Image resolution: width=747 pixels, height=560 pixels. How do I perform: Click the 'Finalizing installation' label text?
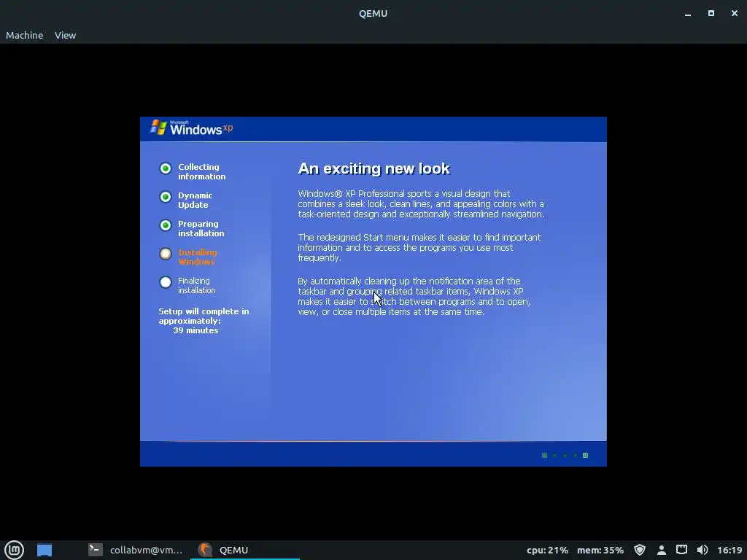[197, 285]
